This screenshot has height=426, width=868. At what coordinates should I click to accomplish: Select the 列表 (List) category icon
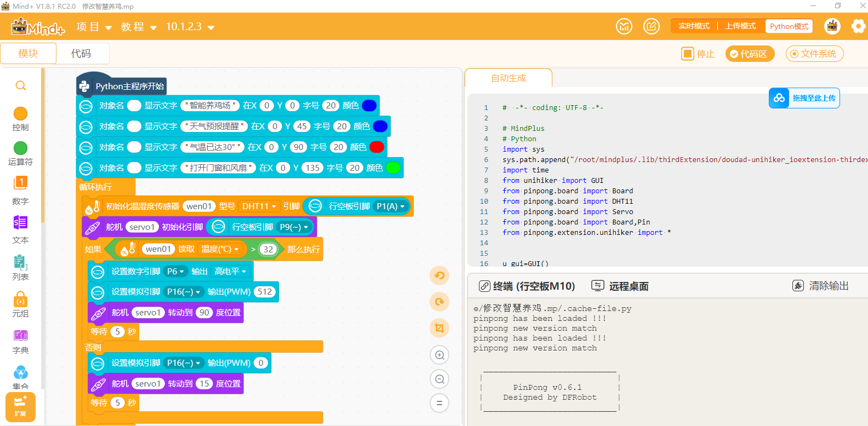pyautogui.click(x=20, y=262)
